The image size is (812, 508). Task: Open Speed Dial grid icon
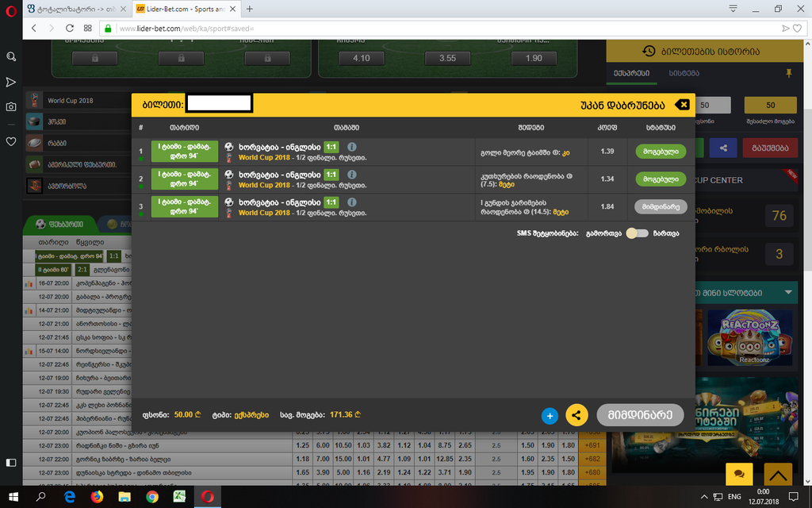[x=87, y=28]
